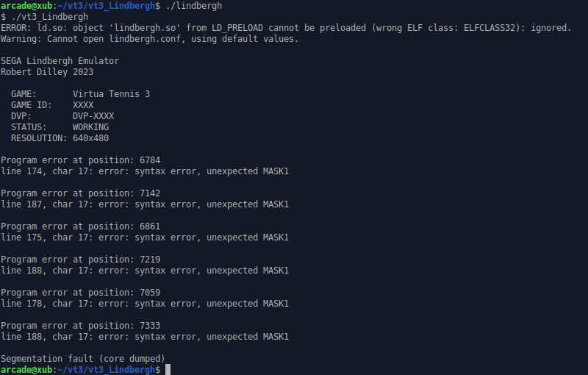Viewport: 588px width, 375px height.
Task: Click the 'DVP-XXXX' value
Action: (93, 116)
